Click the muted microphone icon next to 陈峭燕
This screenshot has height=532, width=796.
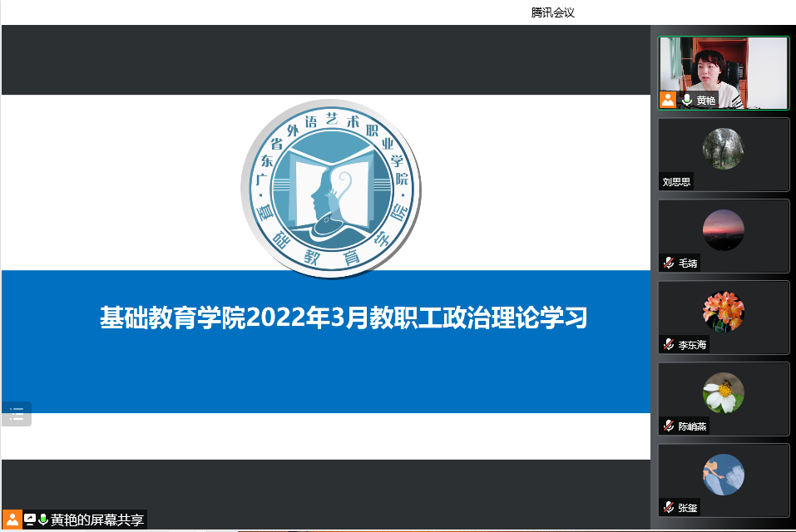pyautogui.click(x=669, y=426)
